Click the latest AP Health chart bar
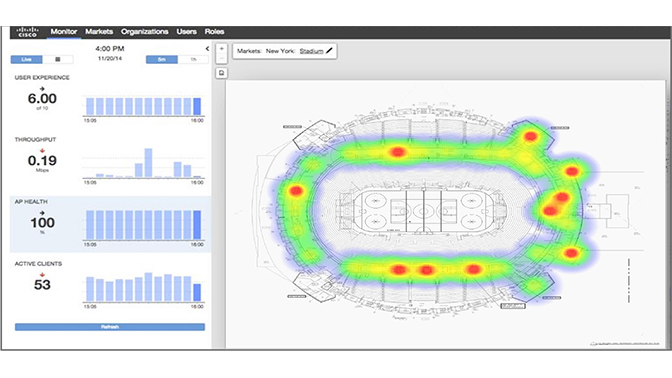Viewport: 672px width, 378px height. [x=197, y=225]
